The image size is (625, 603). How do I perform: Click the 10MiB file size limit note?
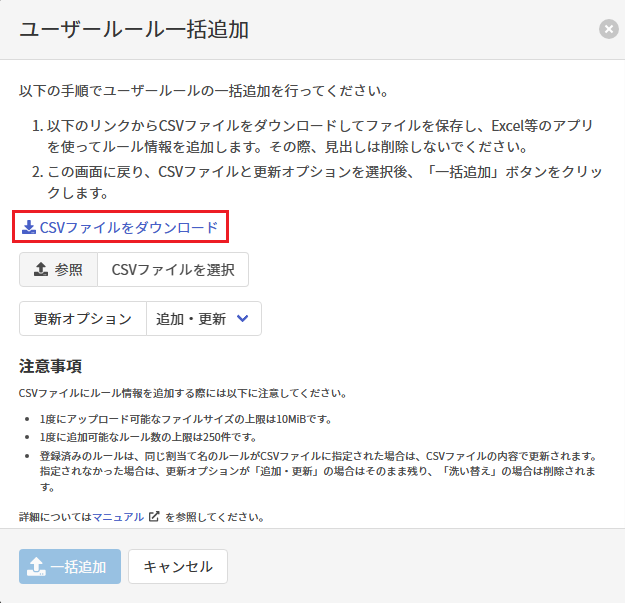click(x=185, y=418)
